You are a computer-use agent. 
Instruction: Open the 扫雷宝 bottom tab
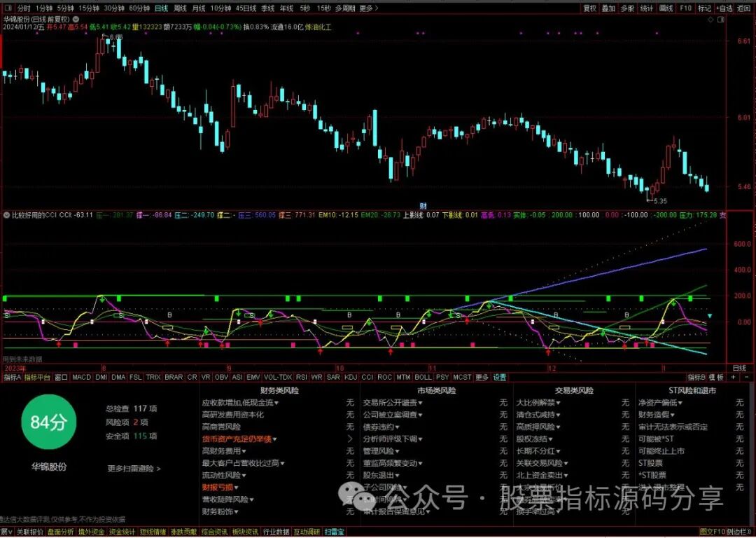click(335, 532)
